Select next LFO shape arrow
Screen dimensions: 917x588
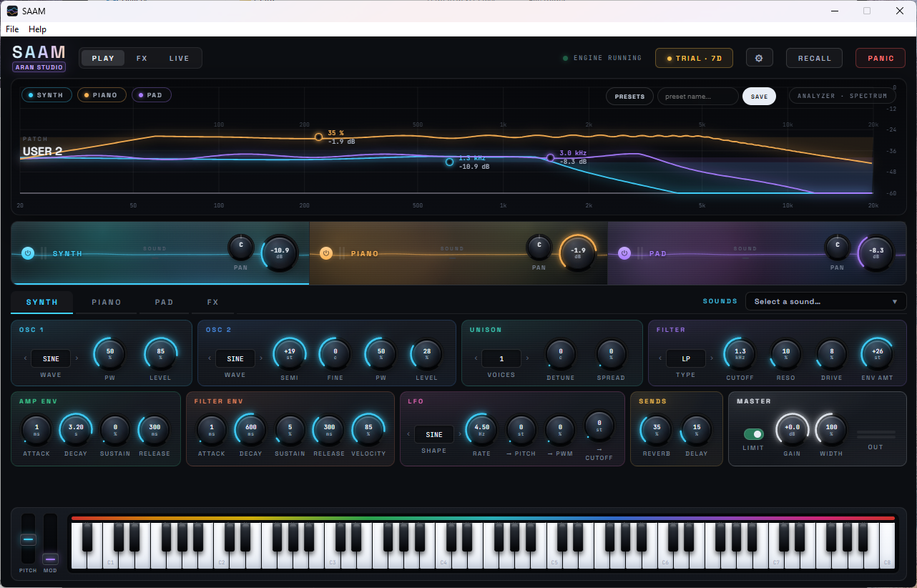coord(460,434)
